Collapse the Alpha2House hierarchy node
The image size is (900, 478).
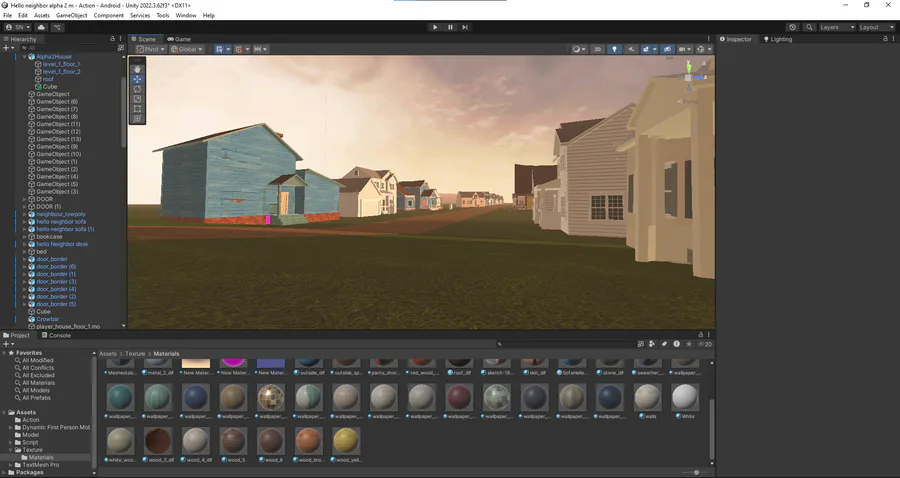[25, 57]
